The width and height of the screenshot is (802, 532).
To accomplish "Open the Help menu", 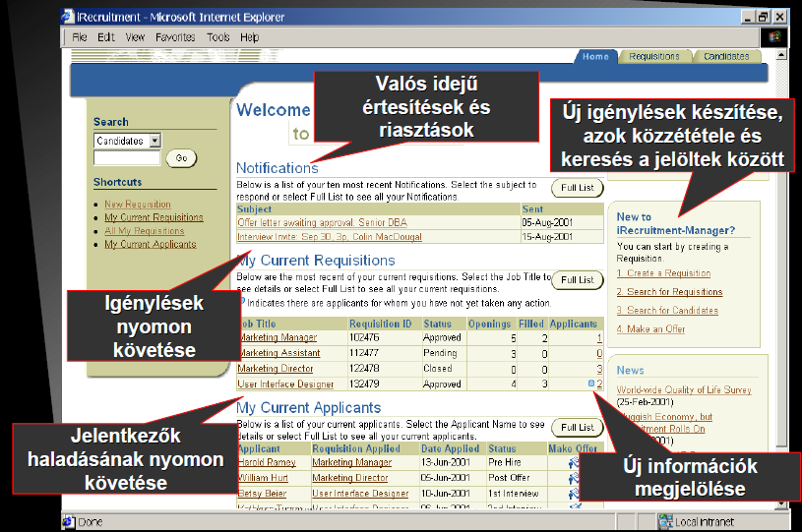I will pos(250,37).
